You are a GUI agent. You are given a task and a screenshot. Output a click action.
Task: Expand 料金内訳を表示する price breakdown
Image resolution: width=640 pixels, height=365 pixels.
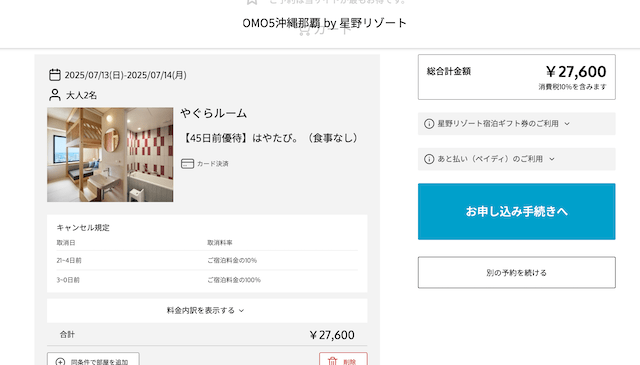coord(207,311)
